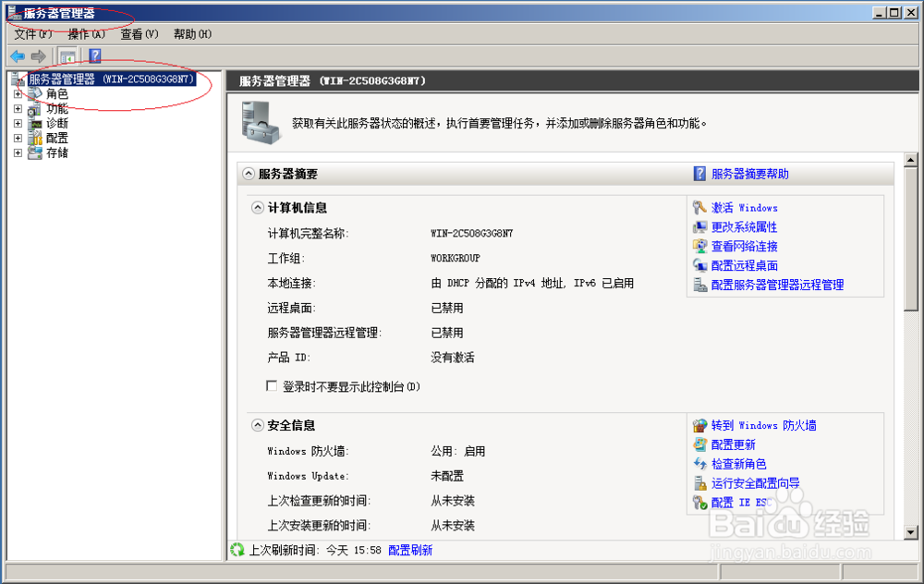924x584 pixels.
Task: Click the 没有激活 product ID value
Action: pos(453,357)
